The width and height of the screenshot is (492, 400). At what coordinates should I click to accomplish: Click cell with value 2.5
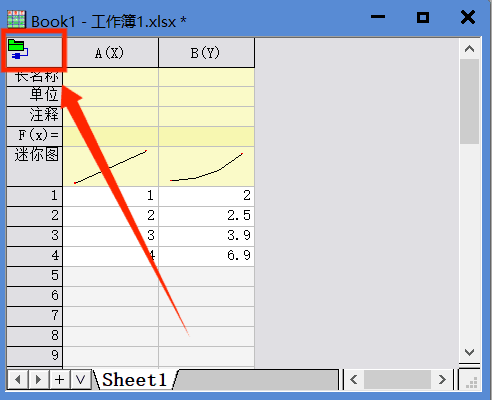coord(206,216)
